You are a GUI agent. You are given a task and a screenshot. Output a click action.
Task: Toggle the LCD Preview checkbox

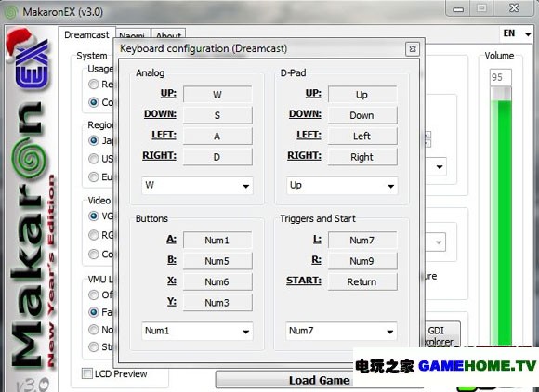click(87, 373)
